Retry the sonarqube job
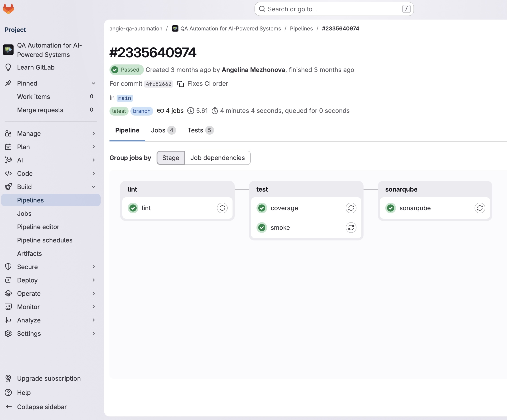 pyautogui.click(x=480, y=208)
